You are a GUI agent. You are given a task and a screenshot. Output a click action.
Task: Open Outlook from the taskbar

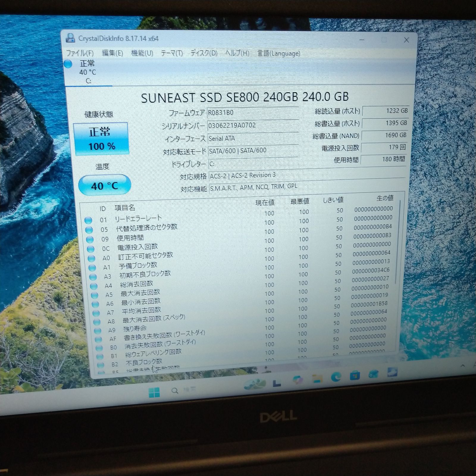(x=373, y=374)
